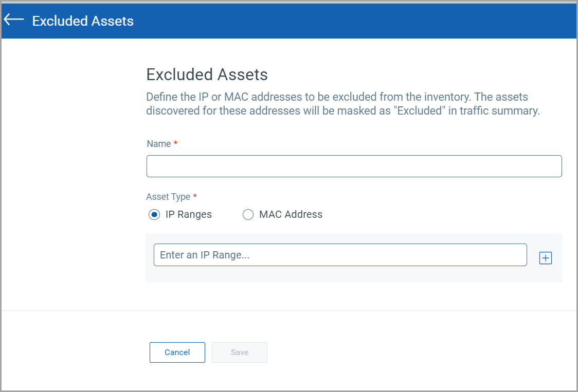Switch asset type to MAC Address
Screen dimensions: 578x392
pyautogui.click(x=248, y=214)
